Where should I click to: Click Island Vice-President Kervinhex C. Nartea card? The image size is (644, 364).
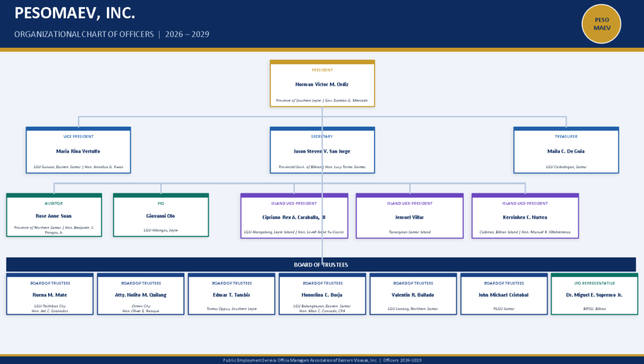click(525, 216)
